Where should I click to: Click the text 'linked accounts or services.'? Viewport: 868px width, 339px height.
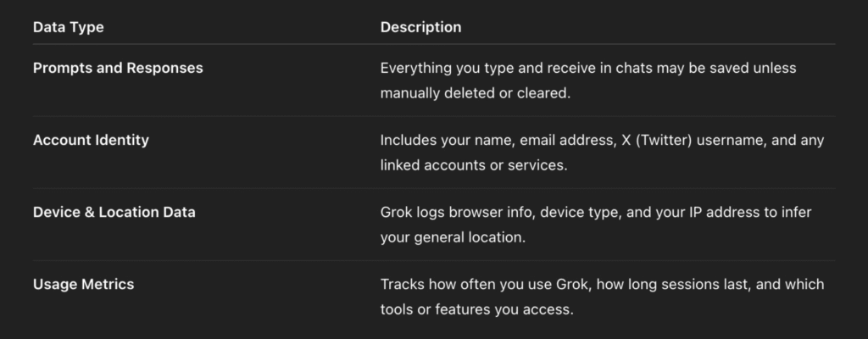pos(474,165)
